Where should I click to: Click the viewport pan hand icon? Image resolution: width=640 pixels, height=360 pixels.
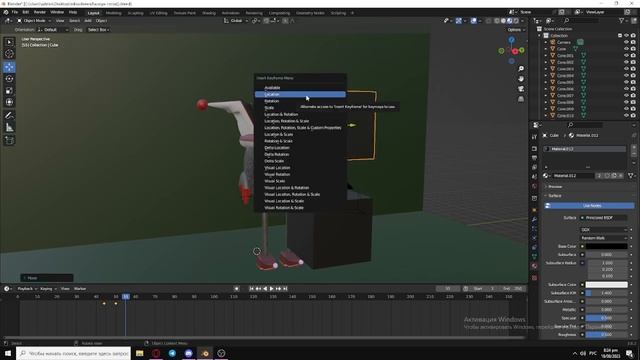point(521,79)
